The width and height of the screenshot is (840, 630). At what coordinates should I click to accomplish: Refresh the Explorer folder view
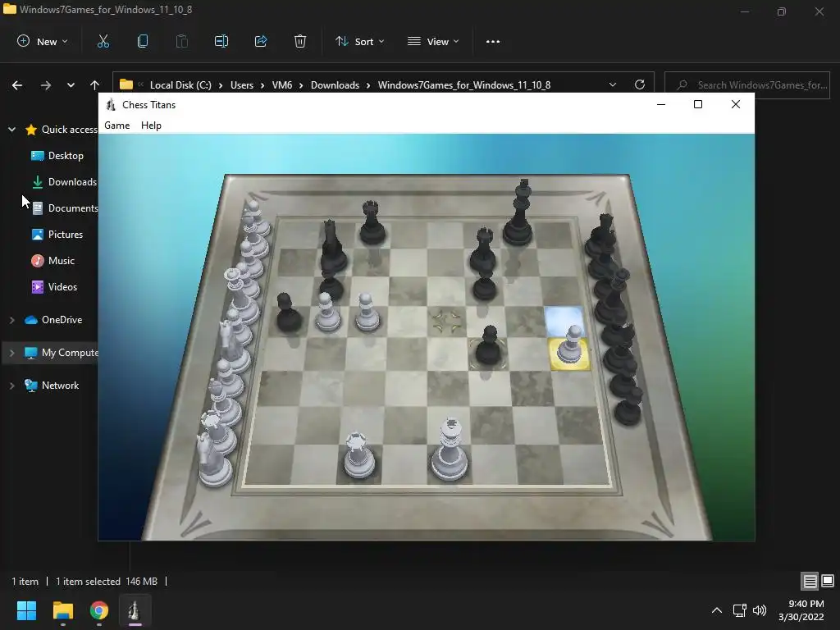639,84
